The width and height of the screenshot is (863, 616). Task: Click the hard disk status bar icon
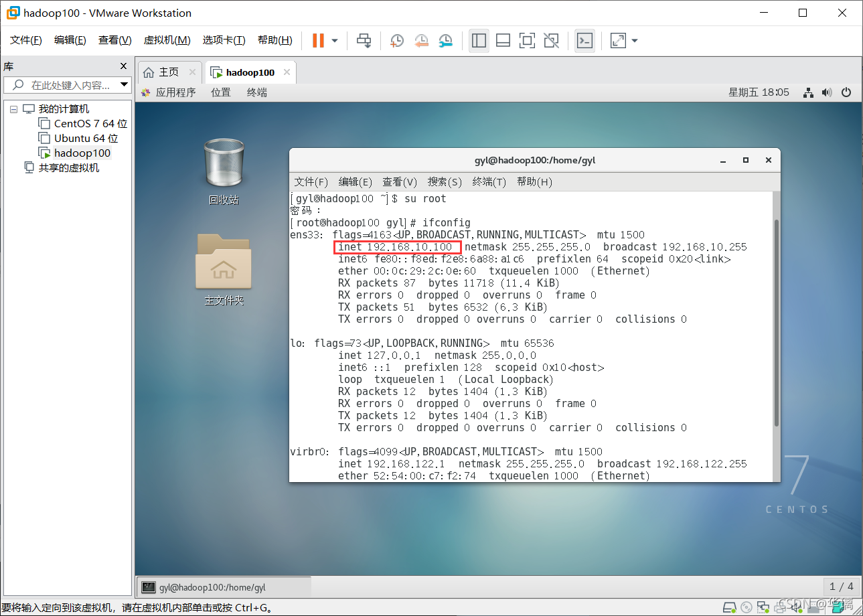(x=730, y=607)
